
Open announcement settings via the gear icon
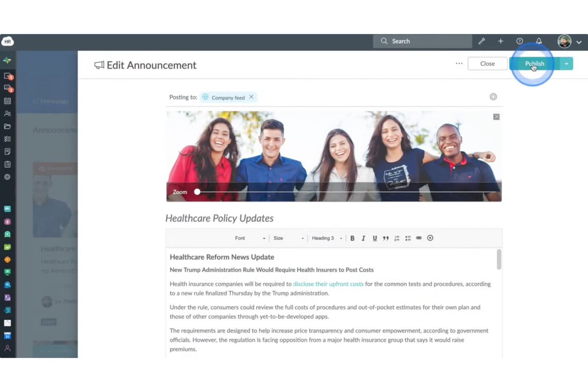pos(493,97)
